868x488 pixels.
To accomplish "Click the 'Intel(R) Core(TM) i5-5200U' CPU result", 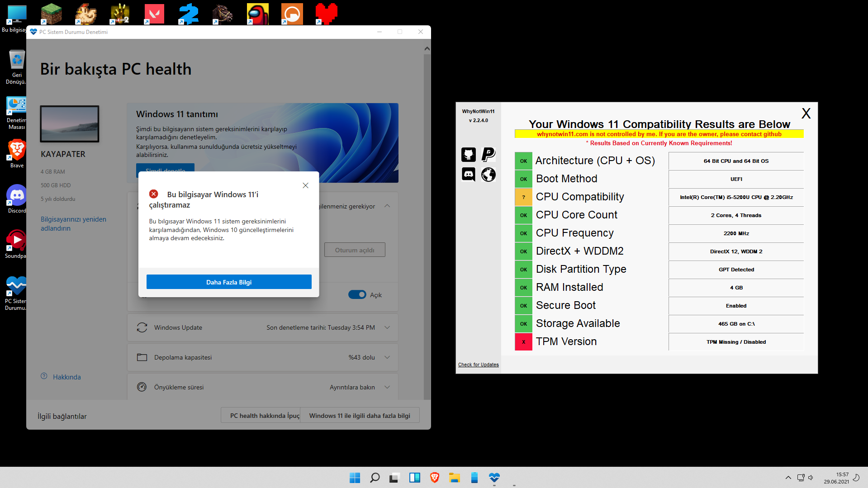I will tap(736, 197).
